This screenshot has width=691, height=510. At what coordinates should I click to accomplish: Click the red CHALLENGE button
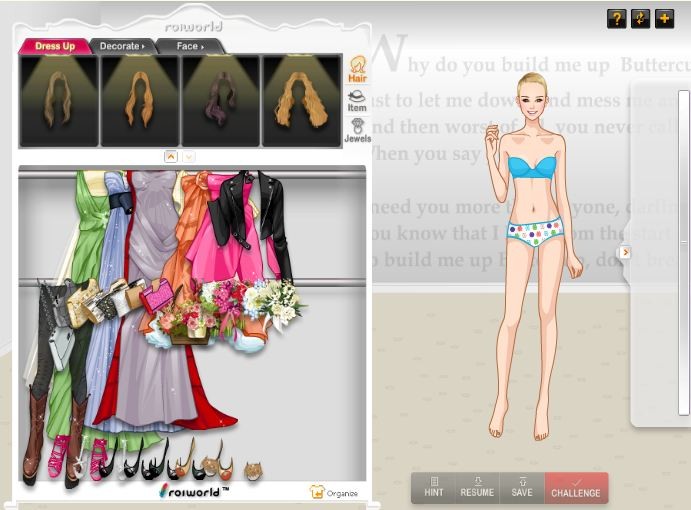[x=576, y=487]
